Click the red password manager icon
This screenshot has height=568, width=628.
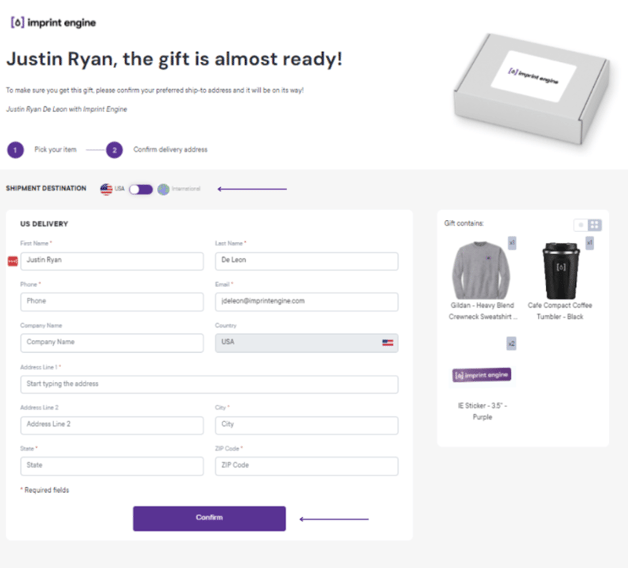click(13, 261)
